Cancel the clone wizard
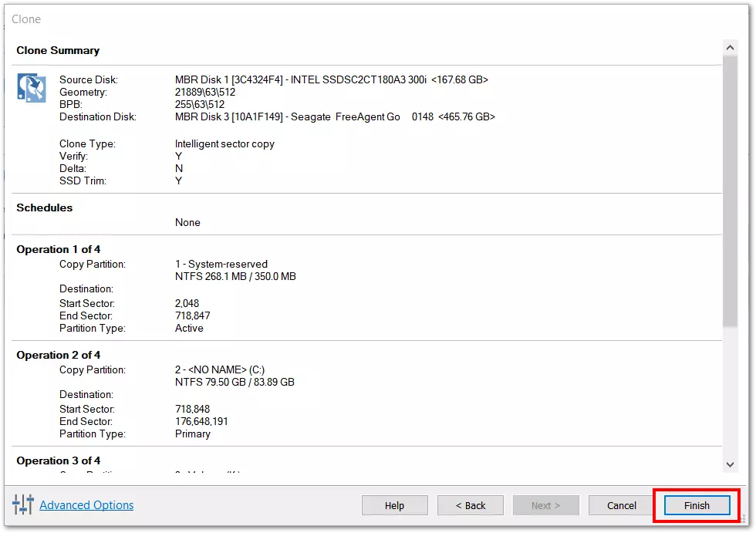Image resolution: width=756 pixels, height=533 pixels. (x=621, y=505)
